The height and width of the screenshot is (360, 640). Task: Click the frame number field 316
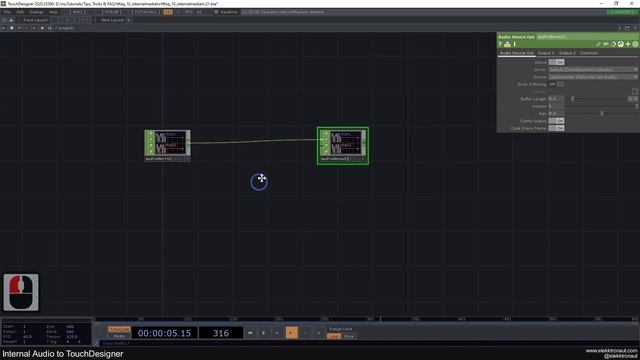pyautogui.click(x=221, y=333)
